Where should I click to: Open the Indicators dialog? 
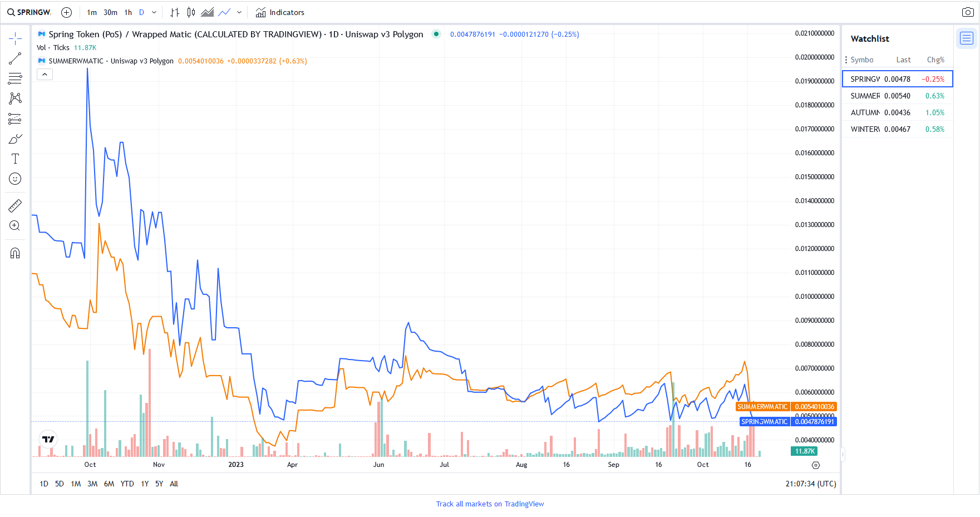tap(280, 12)
